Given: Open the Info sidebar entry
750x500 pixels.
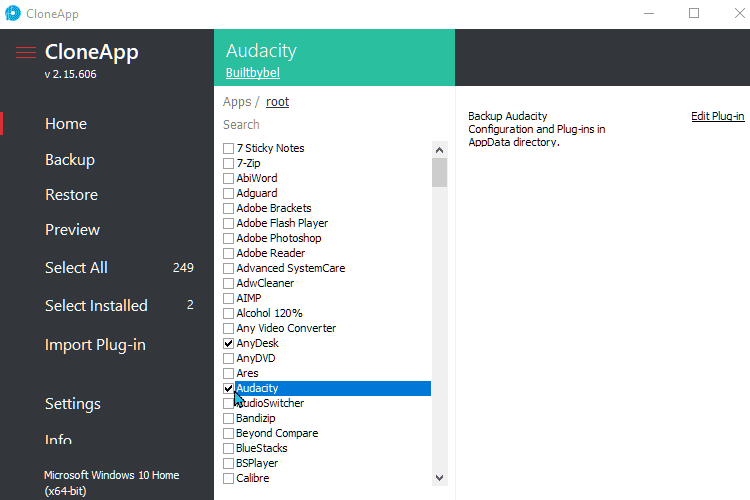Looking at the screenshot, I should tap(58, 439).
